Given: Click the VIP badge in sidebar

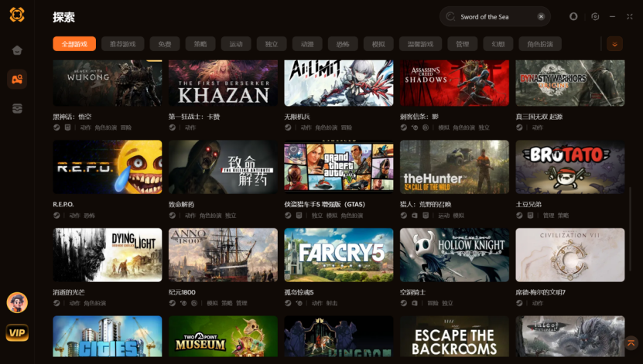Looking at the screenshot, I should 17,332.
